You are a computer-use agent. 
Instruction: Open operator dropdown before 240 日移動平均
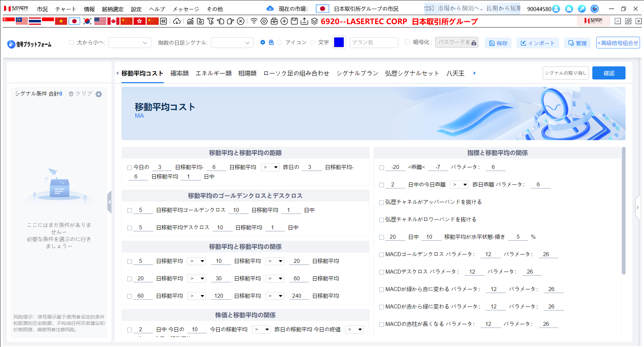275,296
